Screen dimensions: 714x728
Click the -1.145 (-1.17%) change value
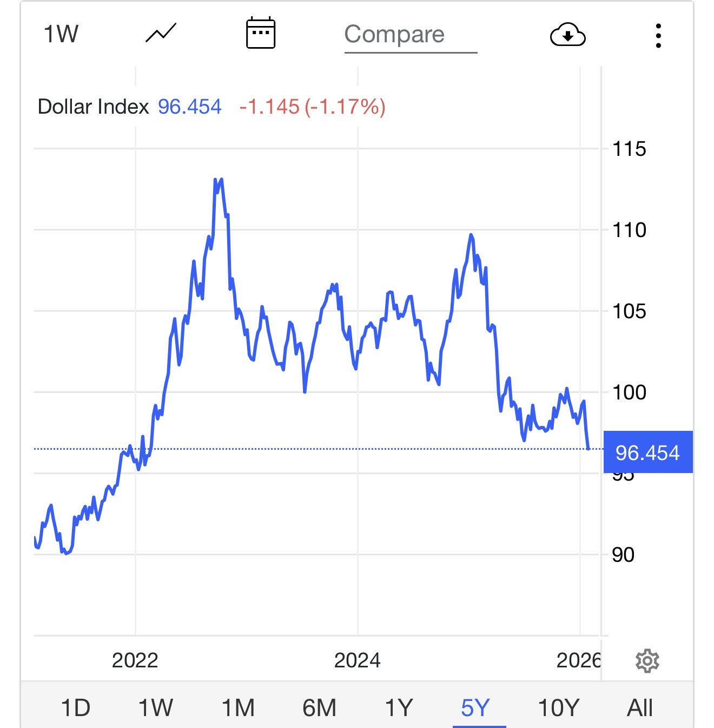[x=312, y=107]
